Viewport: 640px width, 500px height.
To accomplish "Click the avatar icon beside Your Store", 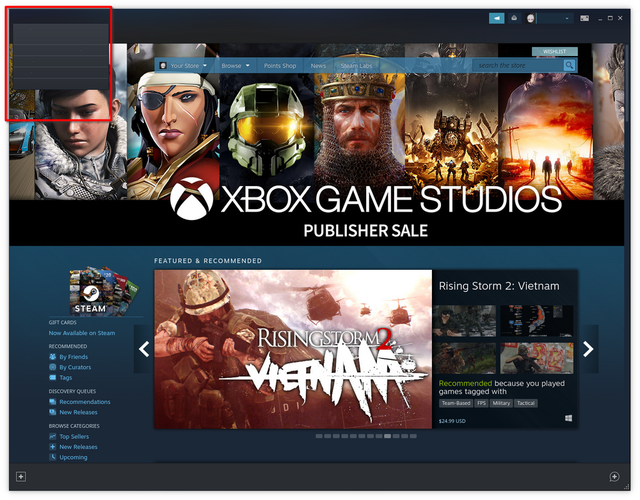I will pyautogui.click(x=163, y=65).
